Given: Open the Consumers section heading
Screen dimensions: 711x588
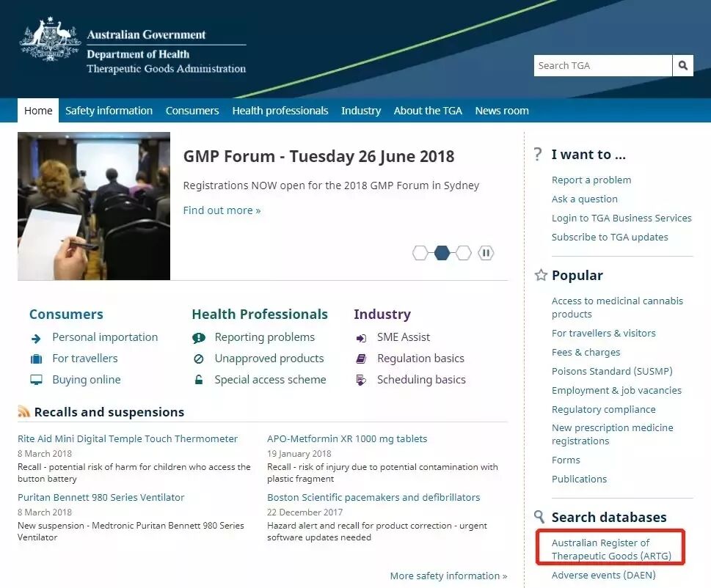Looking at the screenshot, I should [x=66, y=314].
